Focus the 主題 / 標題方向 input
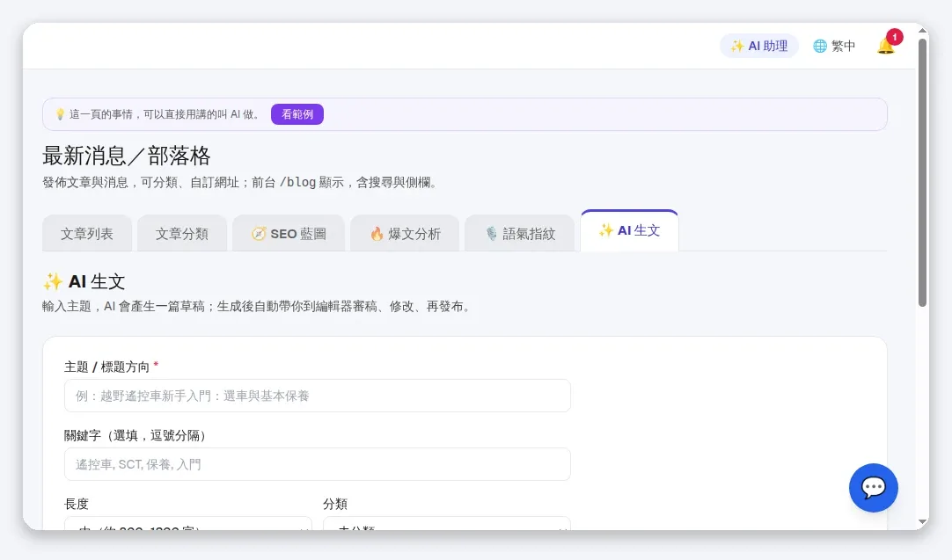 [318, 396]
